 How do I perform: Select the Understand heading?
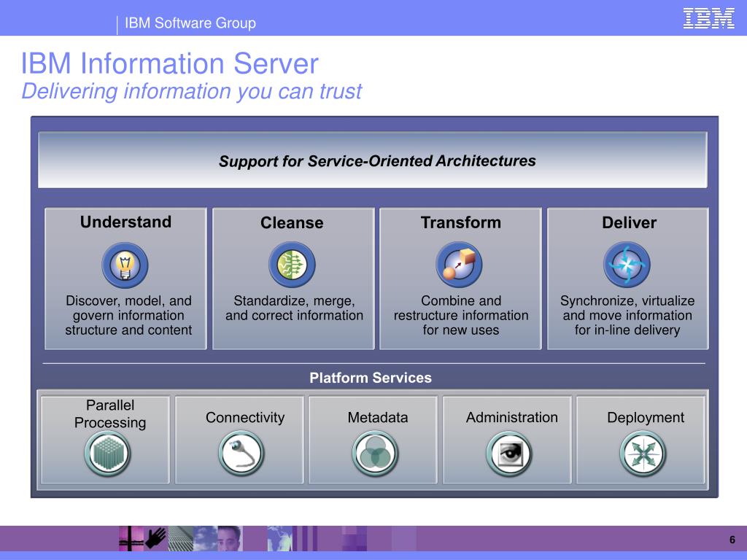pos(125,222)
